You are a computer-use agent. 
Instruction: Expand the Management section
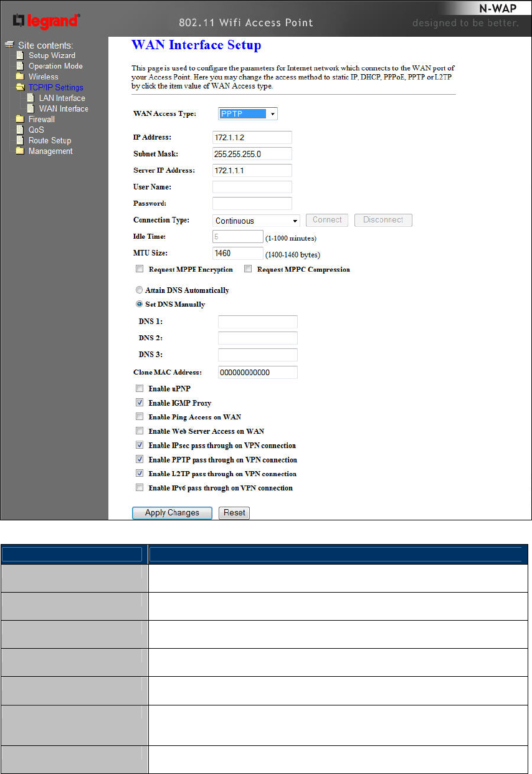point(50,151)
